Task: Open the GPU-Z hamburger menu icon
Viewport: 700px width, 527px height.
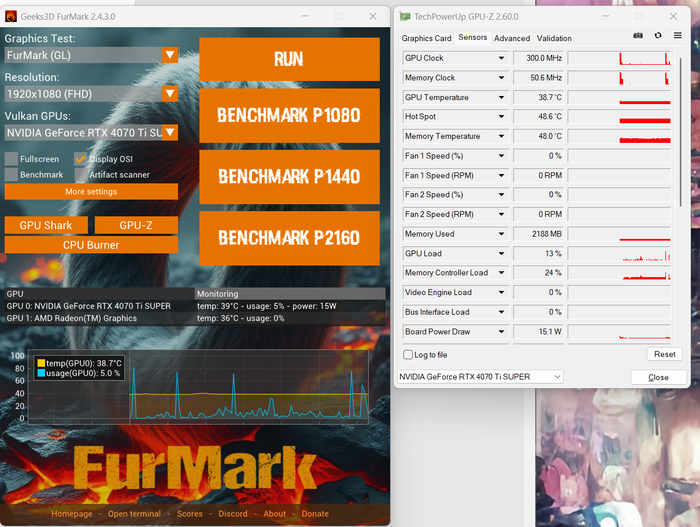Action: tap(678, 35)
